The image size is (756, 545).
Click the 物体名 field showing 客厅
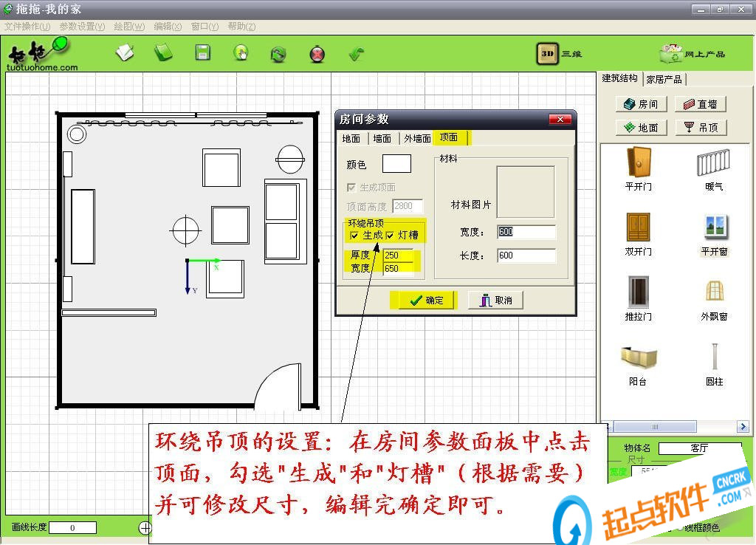pos(700,448)
